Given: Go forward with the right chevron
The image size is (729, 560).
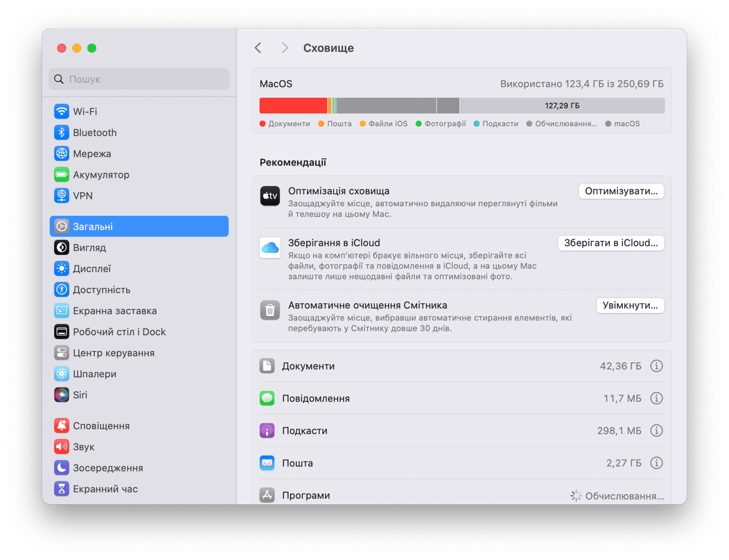Looking at the screenshot, I should click(x=285, y=48).
